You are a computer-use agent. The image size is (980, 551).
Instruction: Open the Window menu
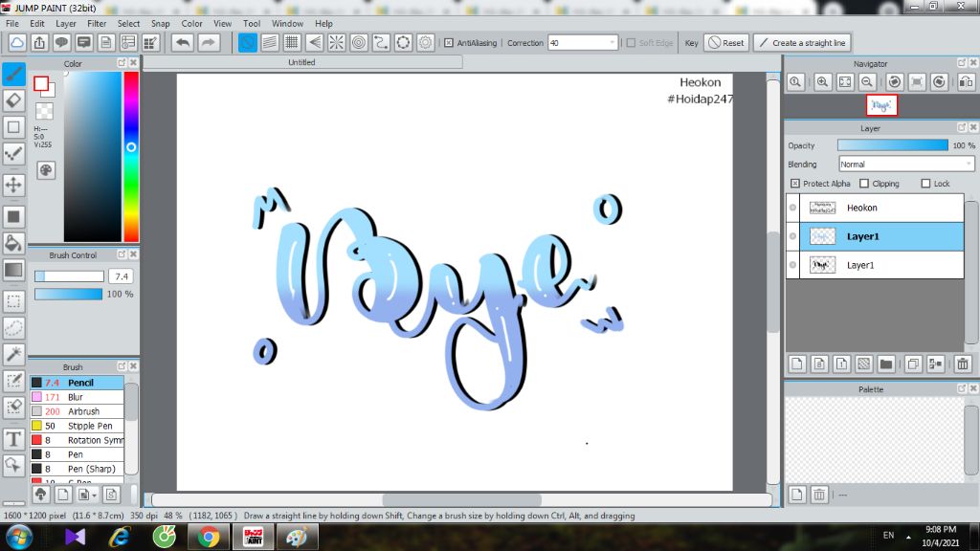point(287,24)
